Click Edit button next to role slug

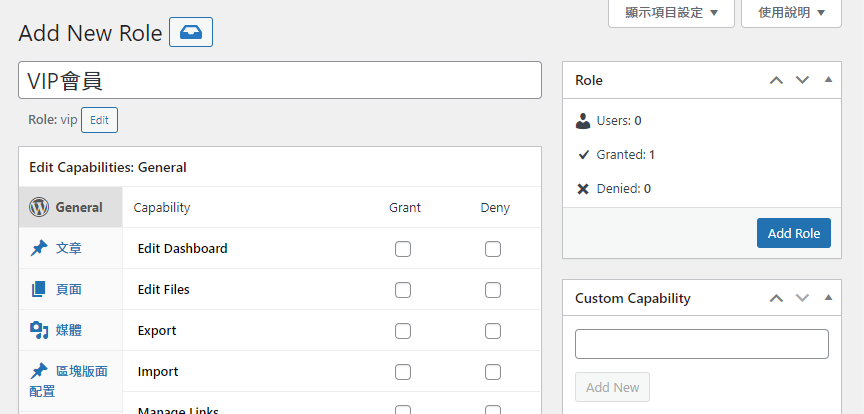99,120
